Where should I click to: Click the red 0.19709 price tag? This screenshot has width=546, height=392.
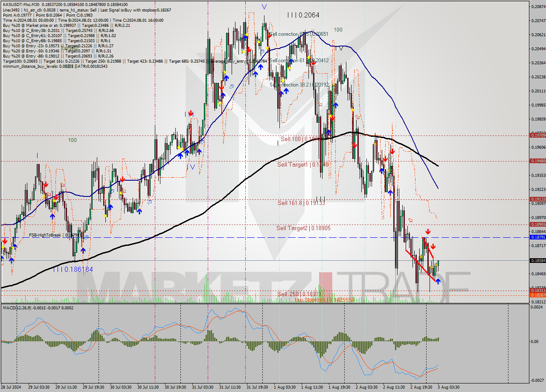pyautogui.click(x=537, y=135)
